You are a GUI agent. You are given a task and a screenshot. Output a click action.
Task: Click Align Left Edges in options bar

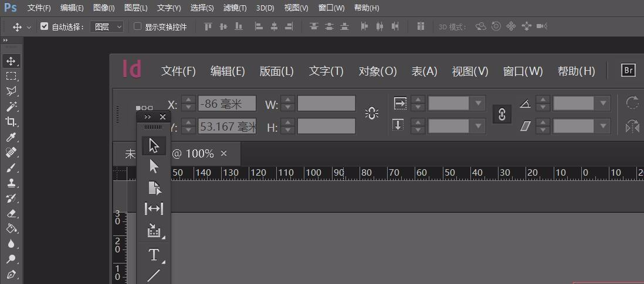pos(259,26)
